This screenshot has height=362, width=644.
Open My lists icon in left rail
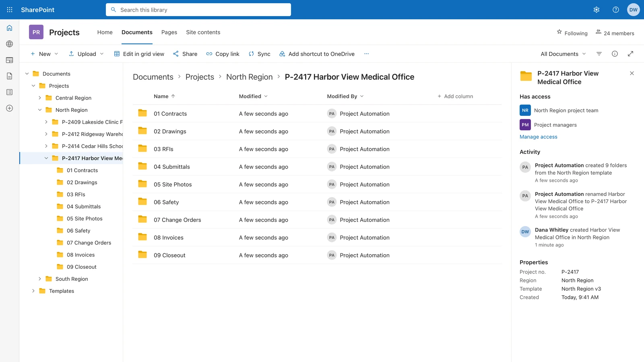[x=10, y=92]
